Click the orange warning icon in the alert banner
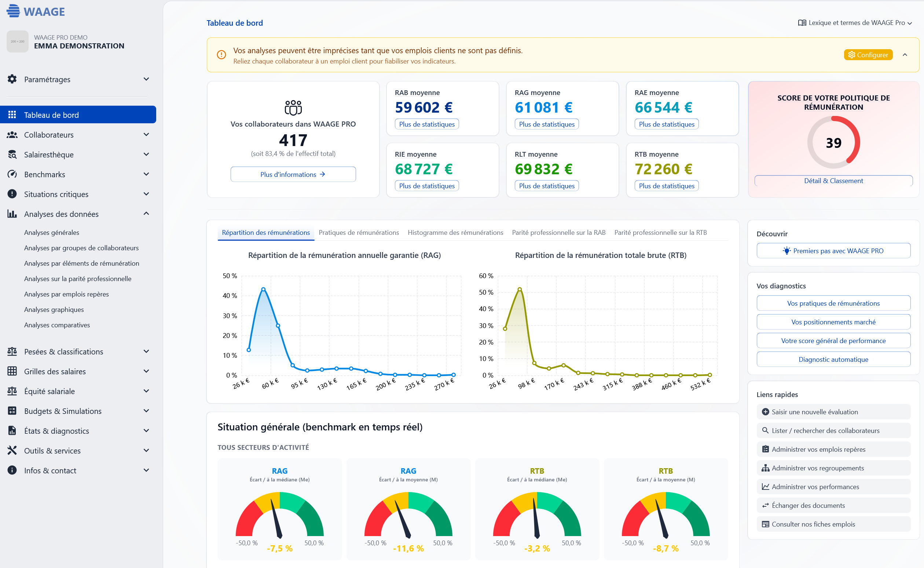Screen dimensions: 924x568 coord(221,55)
